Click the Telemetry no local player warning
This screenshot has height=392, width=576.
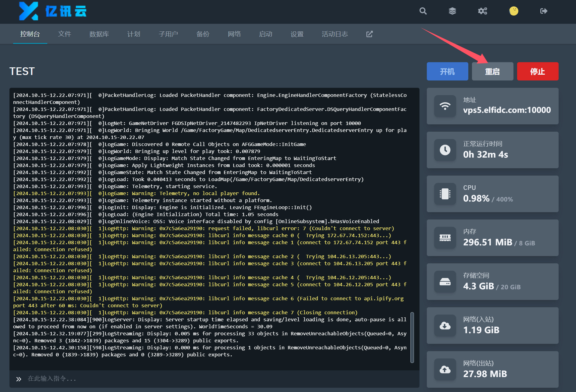coord(136,193)
